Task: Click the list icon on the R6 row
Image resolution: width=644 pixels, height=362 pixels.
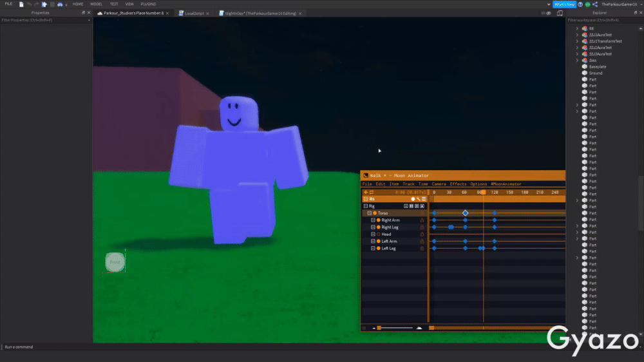Action: 424,199
